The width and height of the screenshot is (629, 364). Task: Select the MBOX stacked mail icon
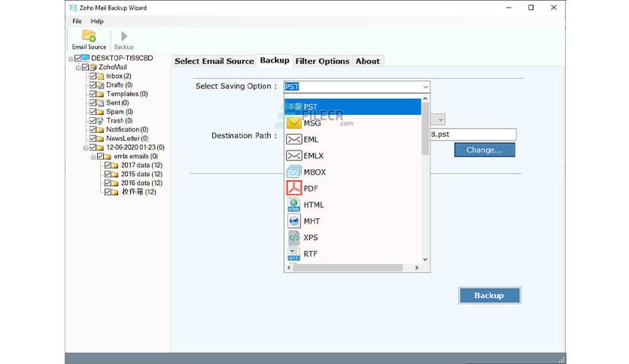(293, 172)
